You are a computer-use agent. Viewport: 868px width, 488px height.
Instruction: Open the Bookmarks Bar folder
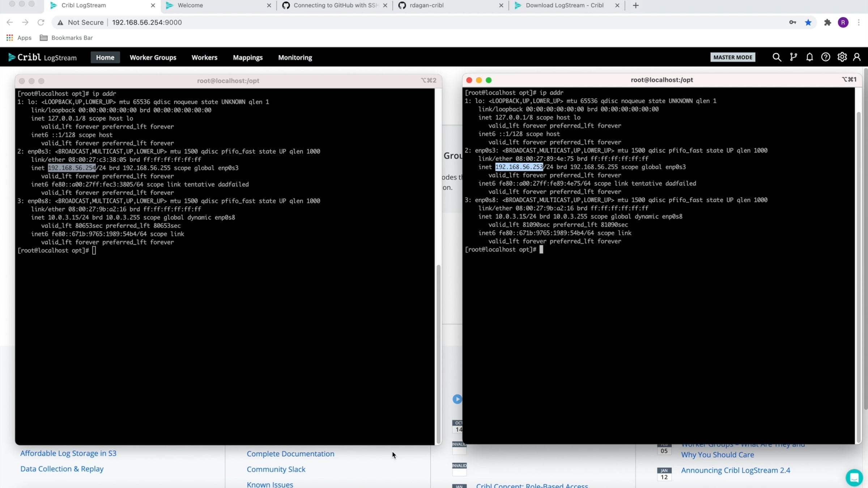pyautogui.click(x=66, y=38)
